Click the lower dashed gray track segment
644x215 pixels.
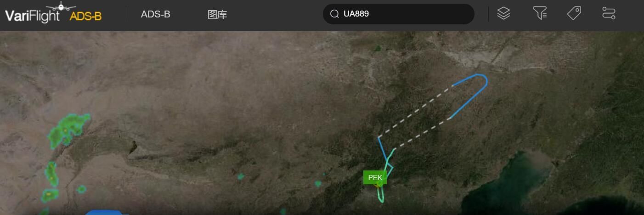[x=422, y=133]
